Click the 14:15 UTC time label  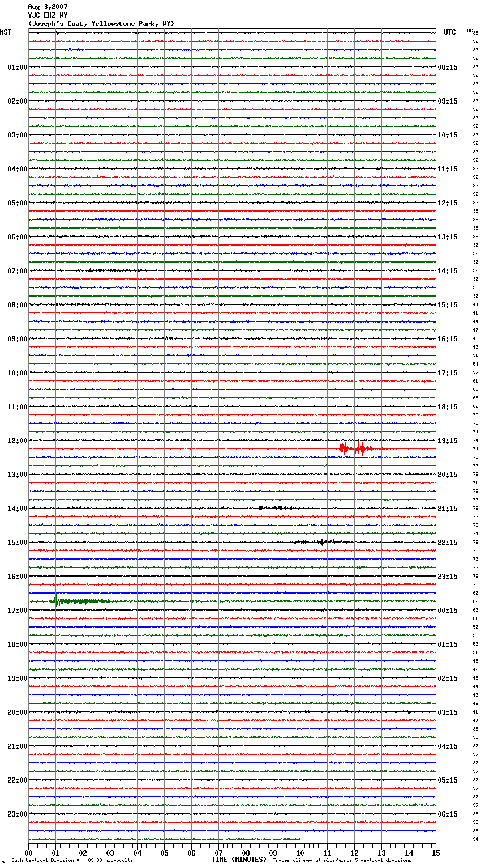448,271
